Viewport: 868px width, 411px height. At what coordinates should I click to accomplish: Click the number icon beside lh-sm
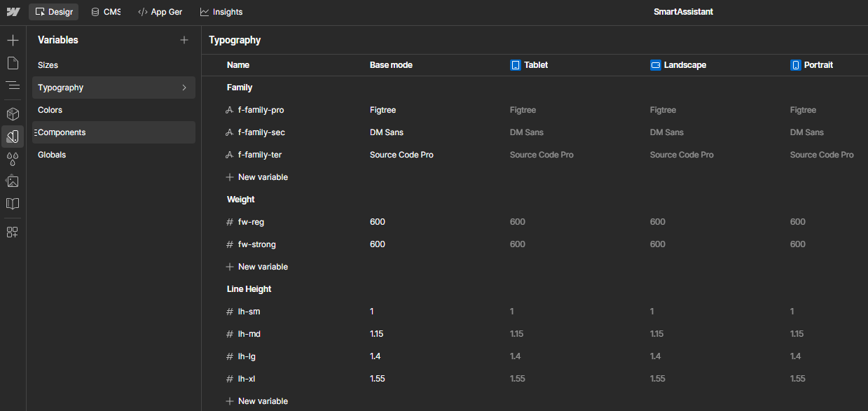point(229,312)
